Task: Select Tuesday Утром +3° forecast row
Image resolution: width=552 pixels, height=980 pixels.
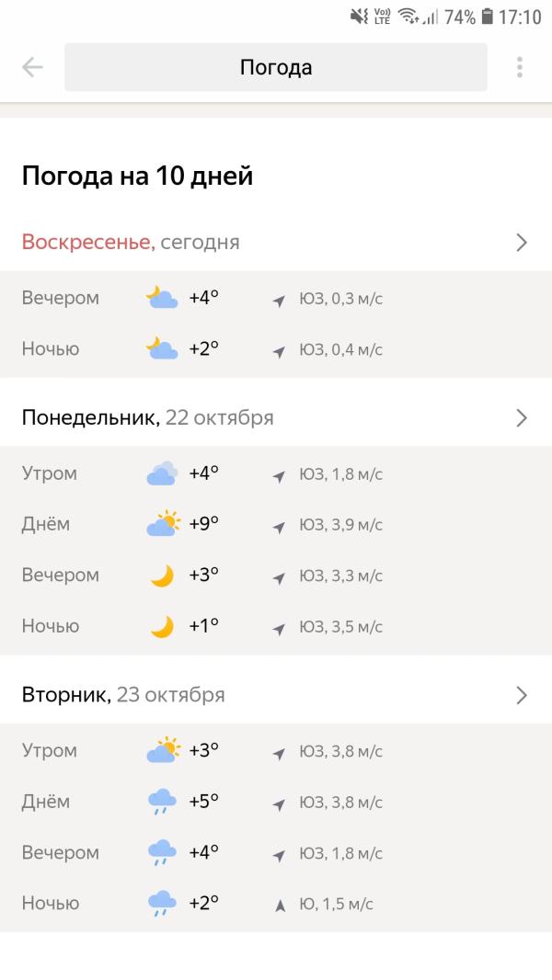Action: [x=276, y=750]
